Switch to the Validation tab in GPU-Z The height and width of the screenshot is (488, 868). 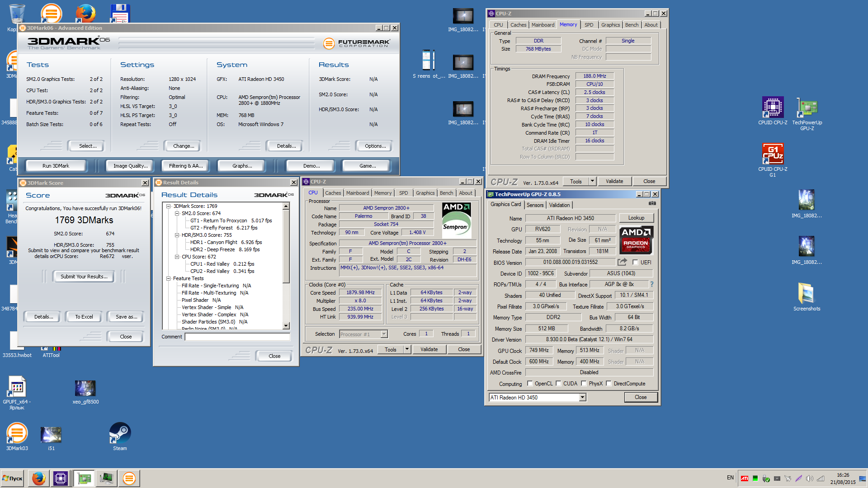[559, 205]
